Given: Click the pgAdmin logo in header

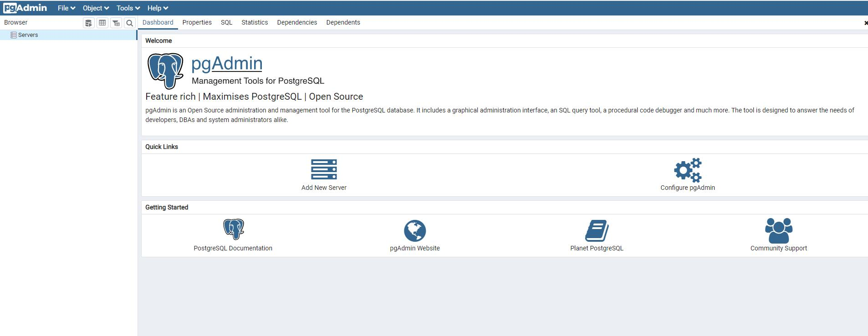Looking at the screenshot, I should pyautogui.click(x=25, y=8).
